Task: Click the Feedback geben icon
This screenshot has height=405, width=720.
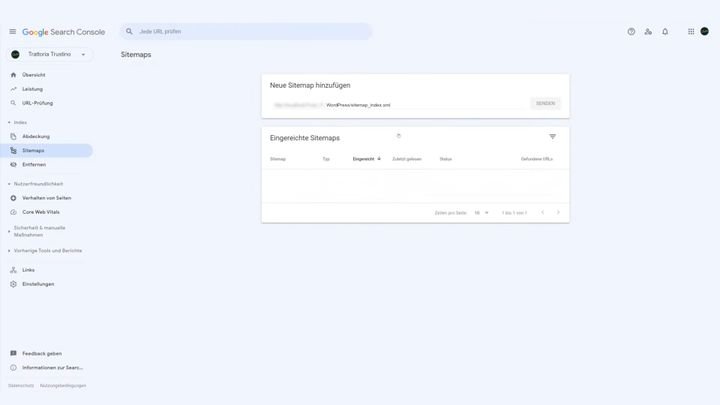Action: (x=13, y=354)
